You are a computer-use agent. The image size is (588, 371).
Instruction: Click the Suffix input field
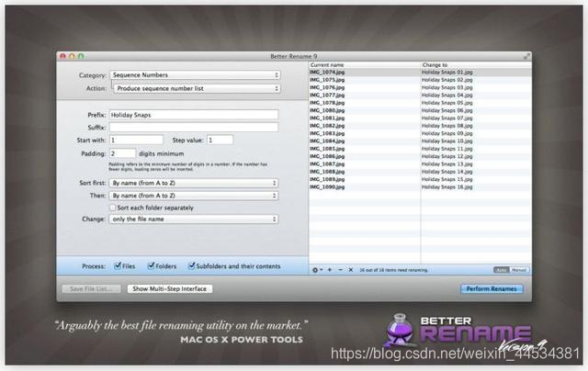194,128
